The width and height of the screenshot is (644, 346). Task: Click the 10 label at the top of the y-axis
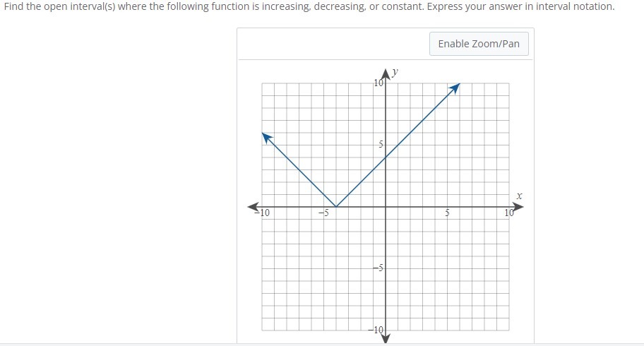point(378,83)
